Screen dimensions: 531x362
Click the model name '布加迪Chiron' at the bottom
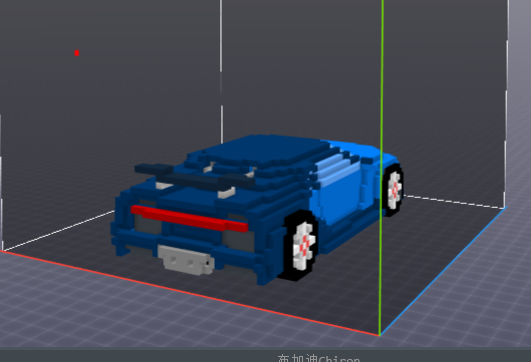[319, 359]
